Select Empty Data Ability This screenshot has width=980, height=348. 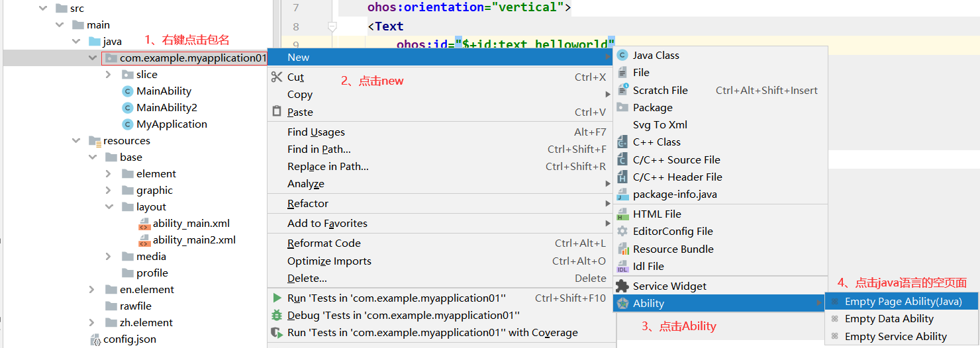pyautogui.click(x=903, y=319)
